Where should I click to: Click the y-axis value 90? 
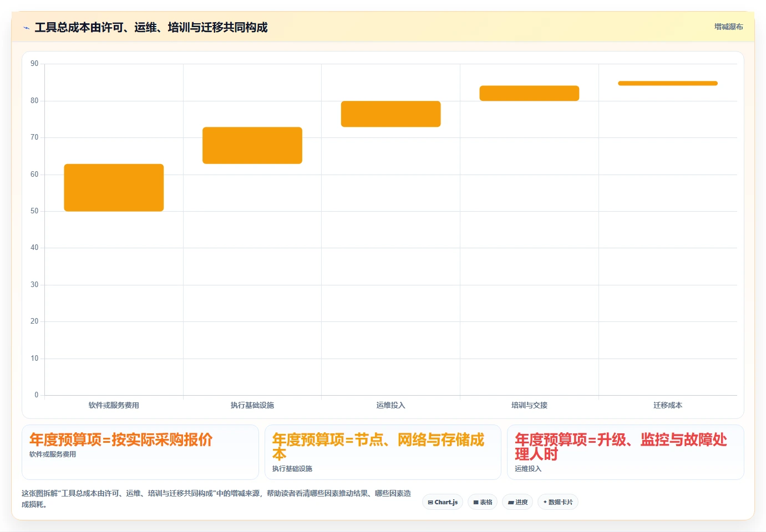34,64
